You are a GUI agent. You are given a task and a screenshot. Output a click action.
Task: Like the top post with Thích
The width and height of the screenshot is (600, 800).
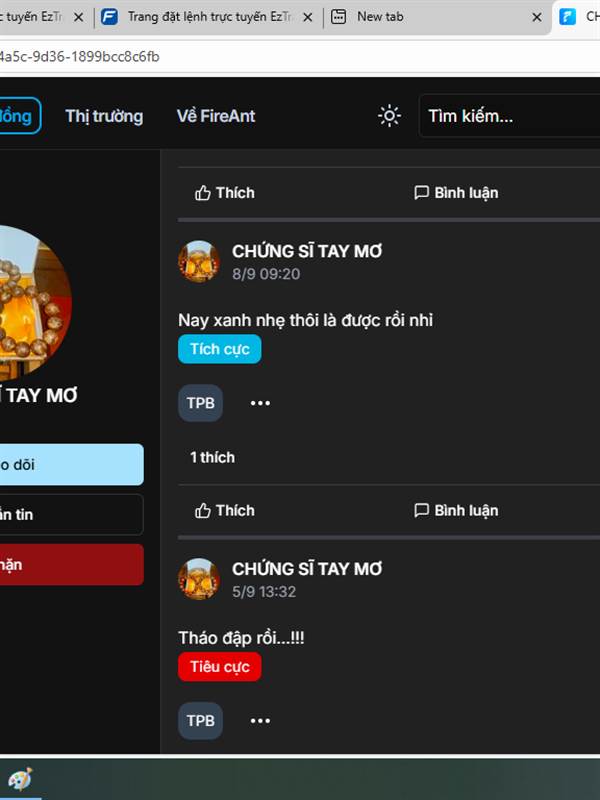point(224,193)
